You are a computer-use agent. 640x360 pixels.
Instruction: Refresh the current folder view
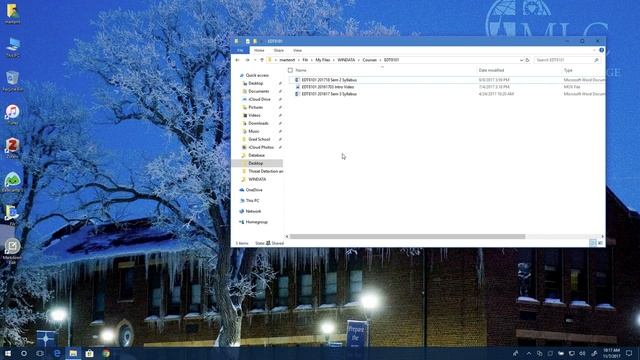tap(527, 60)
